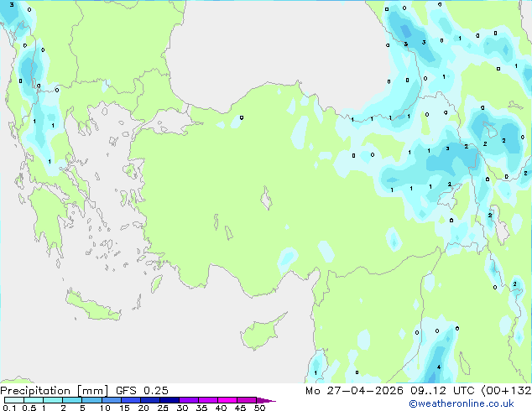532x411 pixels.
Task: Click the '30' legend scale label
Action: (x=183, y=408)
